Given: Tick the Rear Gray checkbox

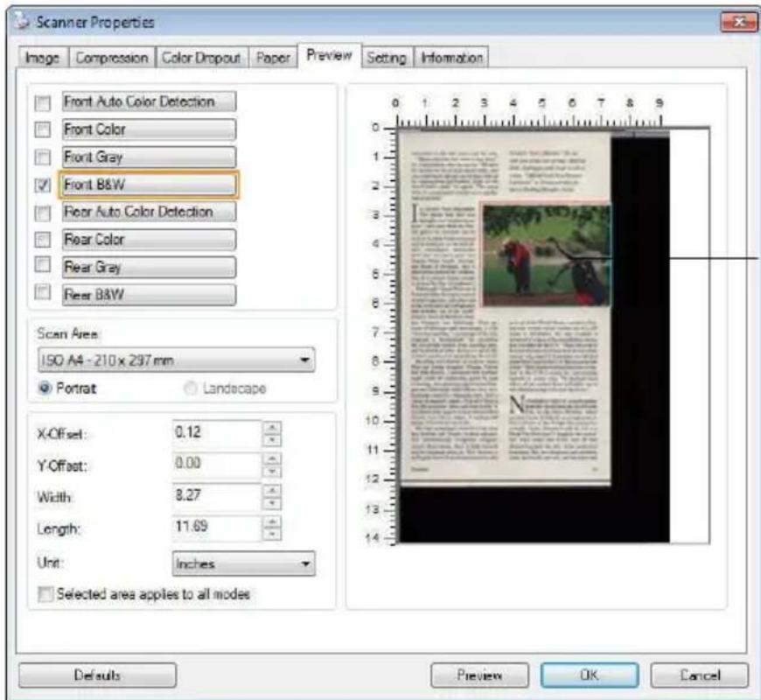Looking at the screenshot, I should pos(43,264).
